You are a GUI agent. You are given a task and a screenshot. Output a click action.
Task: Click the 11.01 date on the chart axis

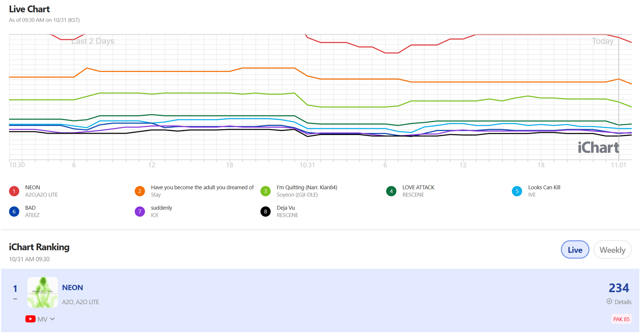click(618, 165)
